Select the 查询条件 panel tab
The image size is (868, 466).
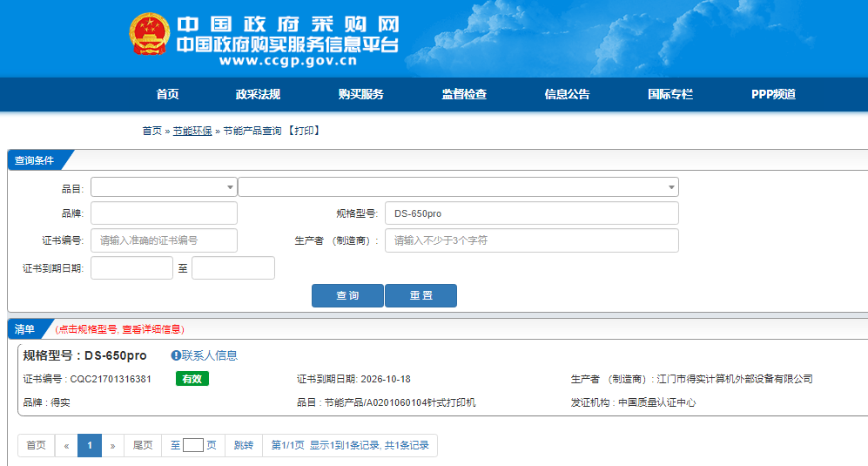(34, 160)
